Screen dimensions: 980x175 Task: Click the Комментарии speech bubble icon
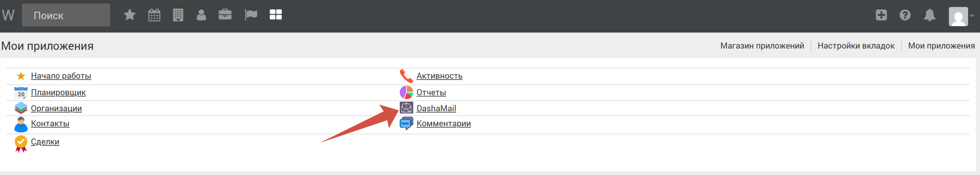click(406, 123)
